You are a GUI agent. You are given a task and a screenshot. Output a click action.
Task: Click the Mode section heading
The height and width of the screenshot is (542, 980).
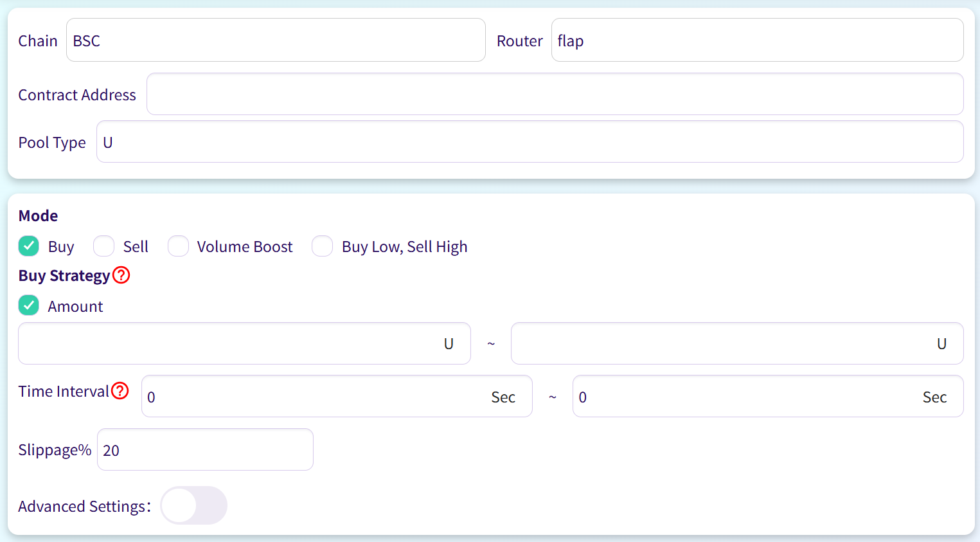tap(39, 216)
